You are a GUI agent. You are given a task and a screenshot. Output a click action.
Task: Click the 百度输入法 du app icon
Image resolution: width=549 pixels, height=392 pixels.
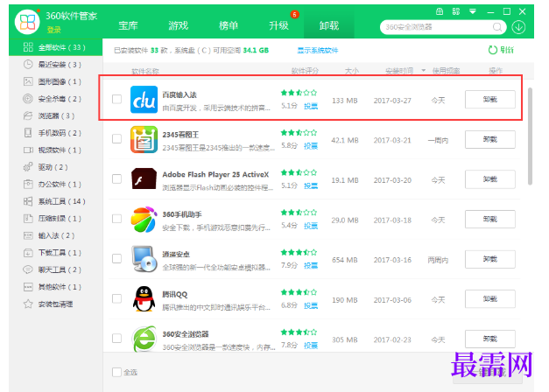click(144, 100)
